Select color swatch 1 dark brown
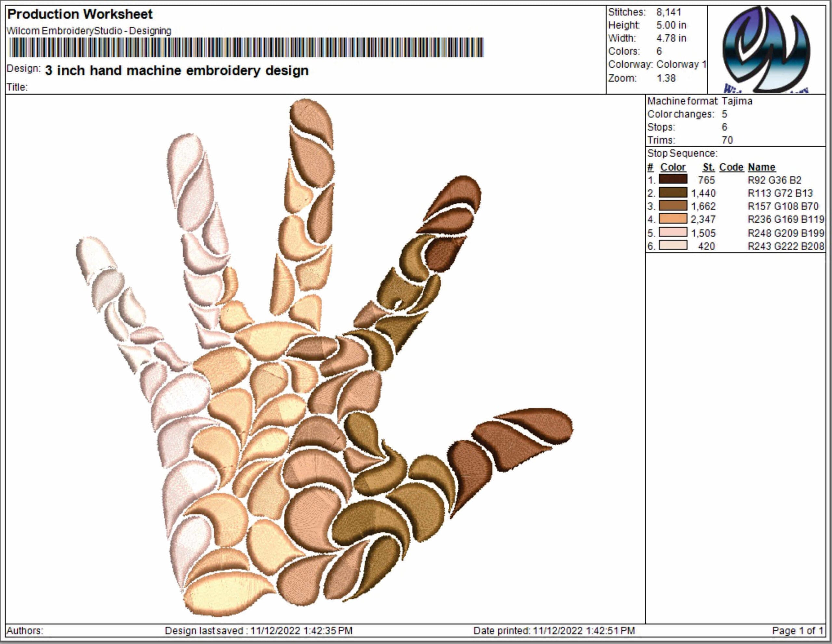The height and width of the screenshot is (644, 832). pyautogui.click(x=673, y=179)
